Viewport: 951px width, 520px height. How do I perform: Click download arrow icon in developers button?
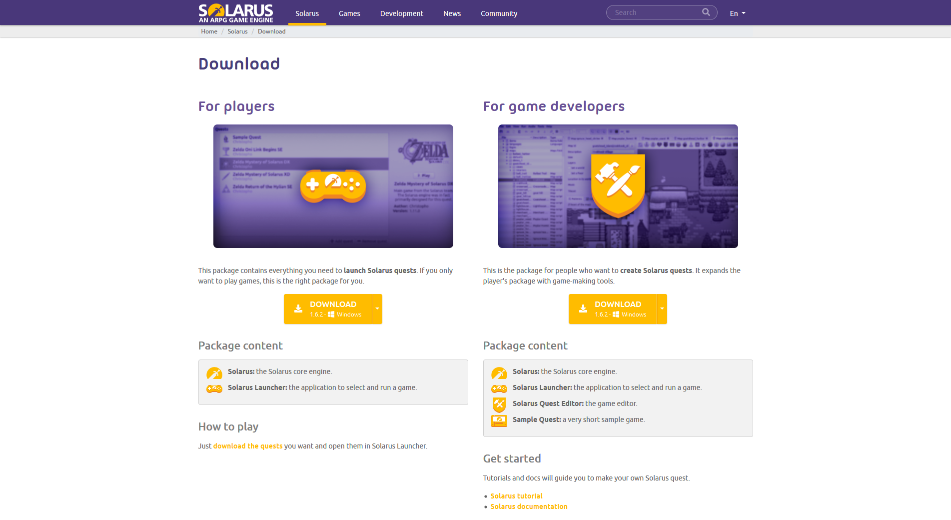point(583,309)
